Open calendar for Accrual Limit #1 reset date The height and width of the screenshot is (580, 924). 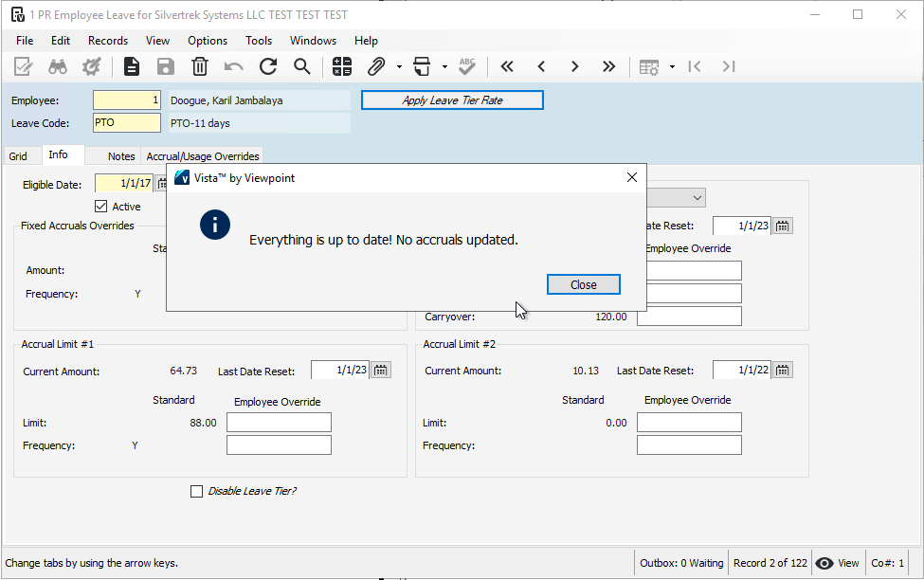[x=381, y=371]
